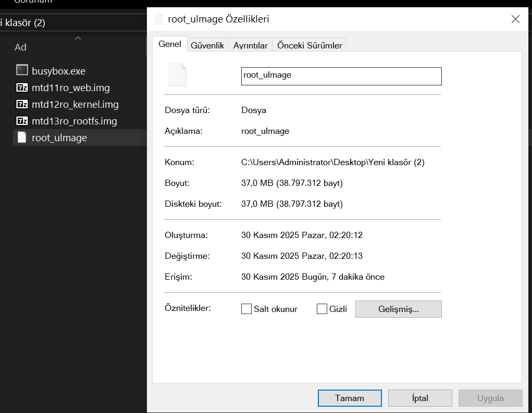
Task: Select the Genel tab
Action: click(x=170, y=44)
